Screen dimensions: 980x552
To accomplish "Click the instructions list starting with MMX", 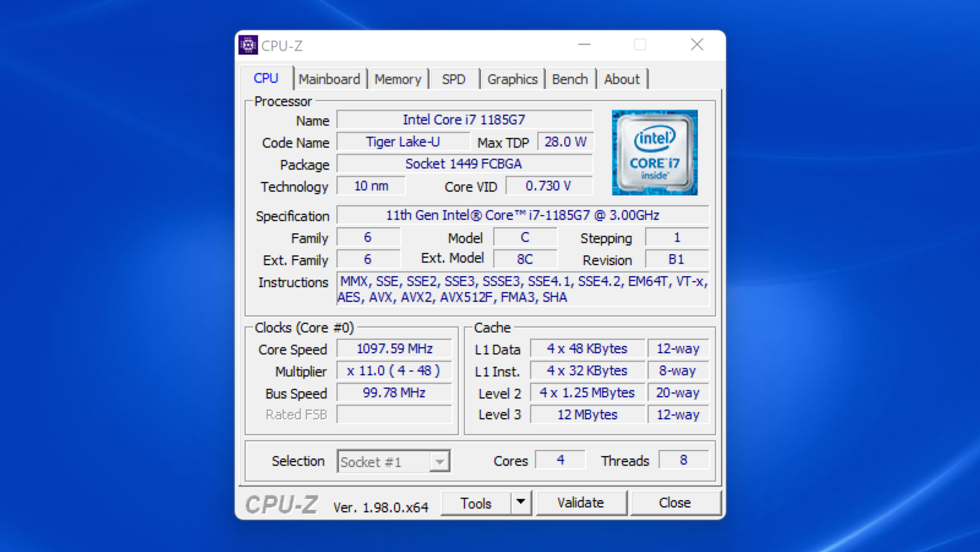I will click(522, 289).
